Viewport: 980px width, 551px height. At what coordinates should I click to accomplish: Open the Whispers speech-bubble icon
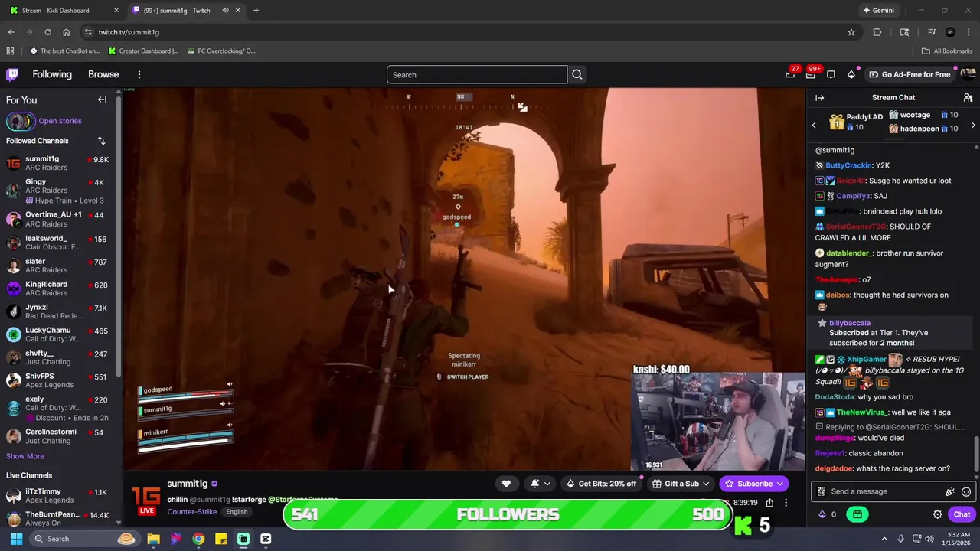[831, 74]
